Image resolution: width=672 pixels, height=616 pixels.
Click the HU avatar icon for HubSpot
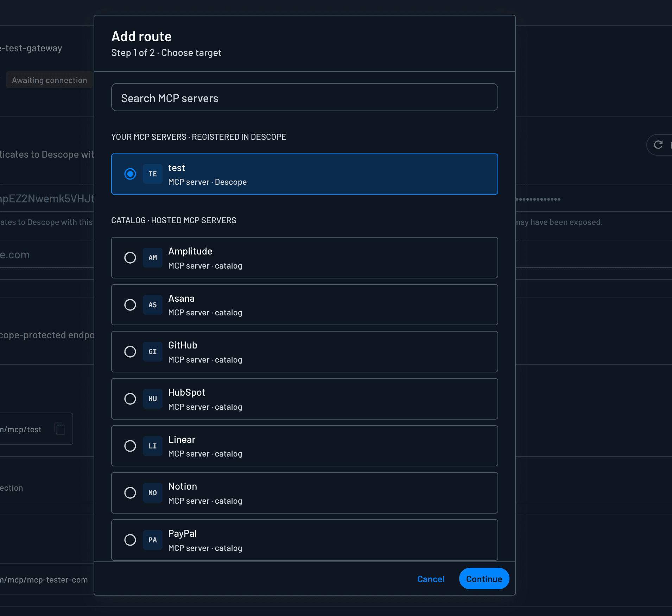(153, 399)
